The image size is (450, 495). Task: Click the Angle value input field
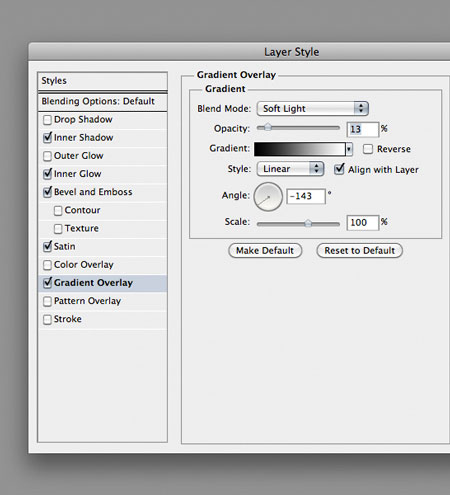click(306, 196)
